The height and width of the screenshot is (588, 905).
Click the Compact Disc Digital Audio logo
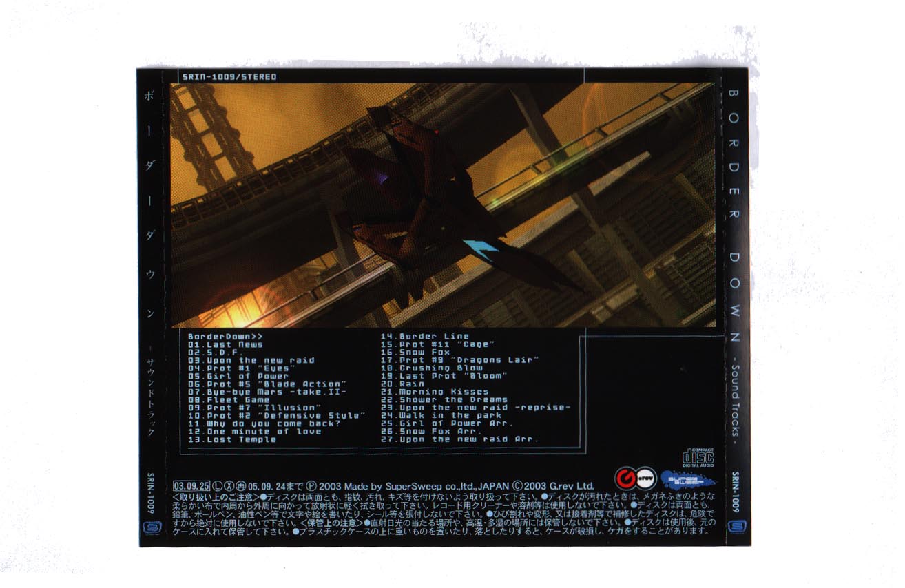[x=698, y=457]
